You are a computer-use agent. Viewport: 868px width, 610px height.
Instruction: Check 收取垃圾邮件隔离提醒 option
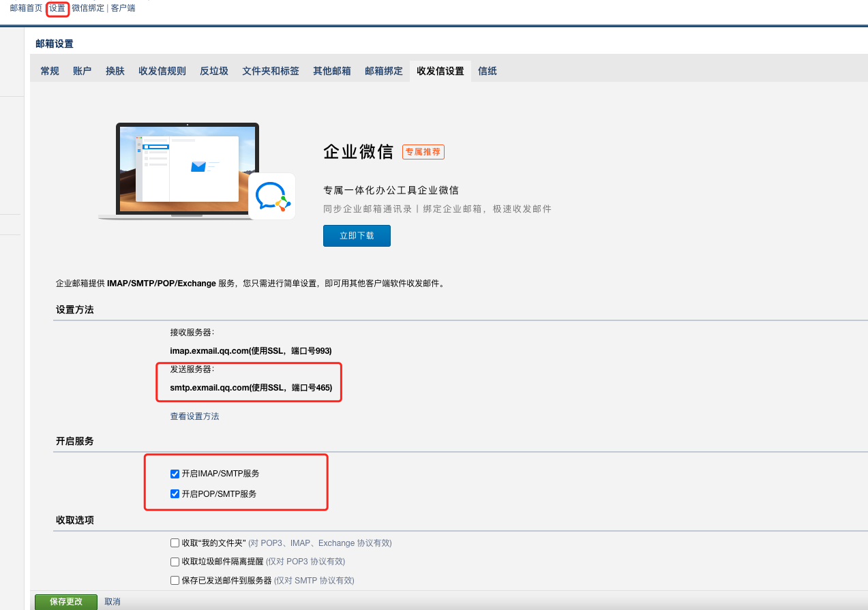coord(175,562)
